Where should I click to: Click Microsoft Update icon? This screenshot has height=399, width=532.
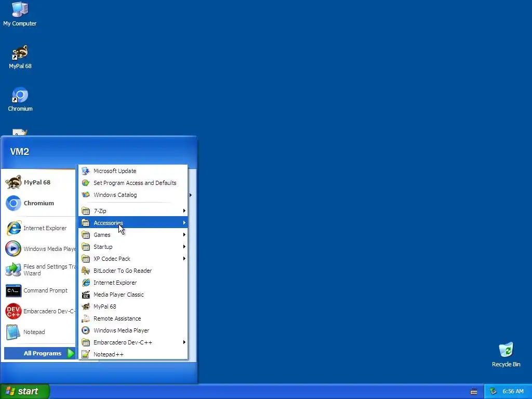pos(86,170)
